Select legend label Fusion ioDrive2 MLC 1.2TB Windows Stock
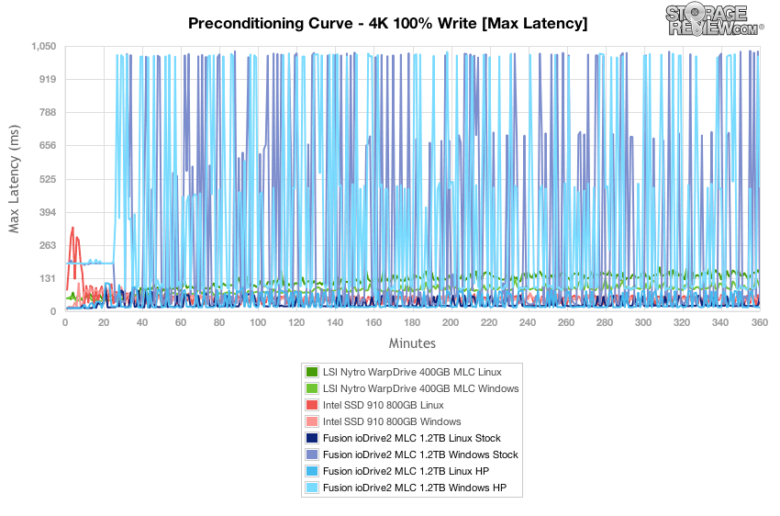This screenshot has height=516, width=780. pos(420,454)
